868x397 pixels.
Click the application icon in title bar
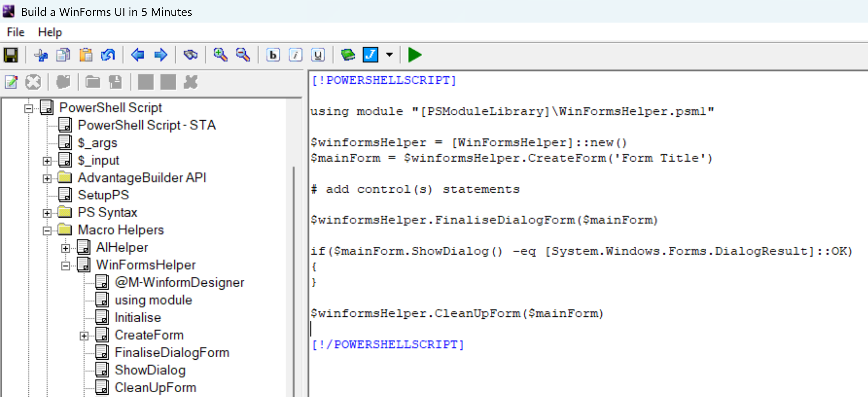click(x=9, y=11)
